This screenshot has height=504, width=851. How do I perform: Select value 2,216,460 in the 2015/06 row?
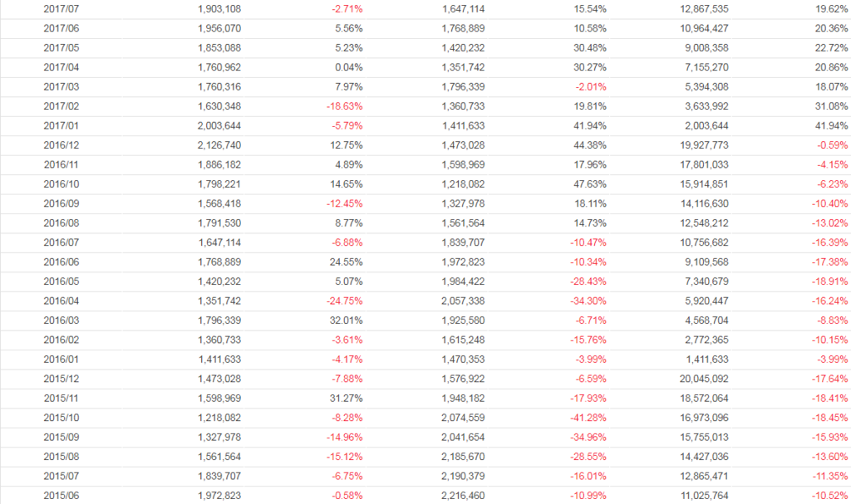pyautogui.click(x=461, y=496)
